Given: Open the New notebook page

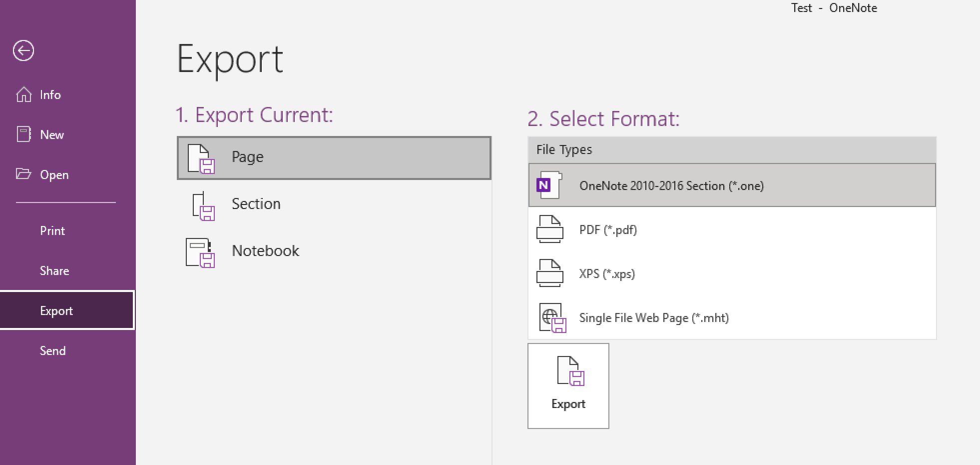Looking at the screenshot, I should pos(67,134).
